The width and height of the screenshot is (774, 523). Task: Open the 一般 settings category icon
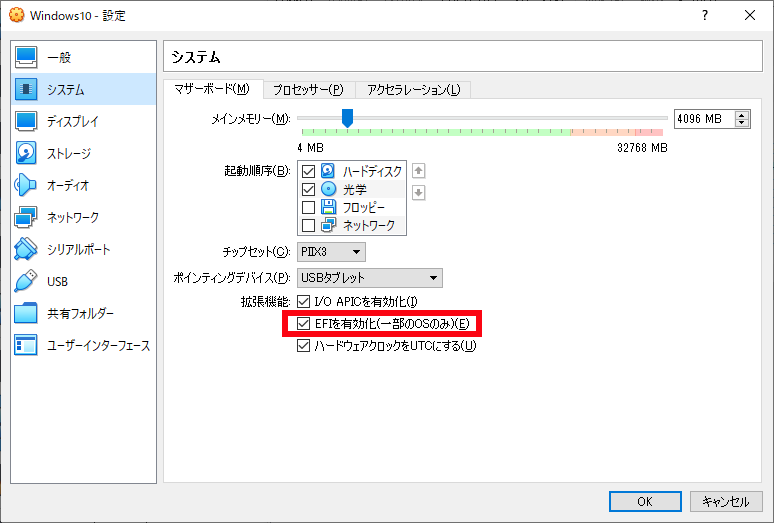26,57
